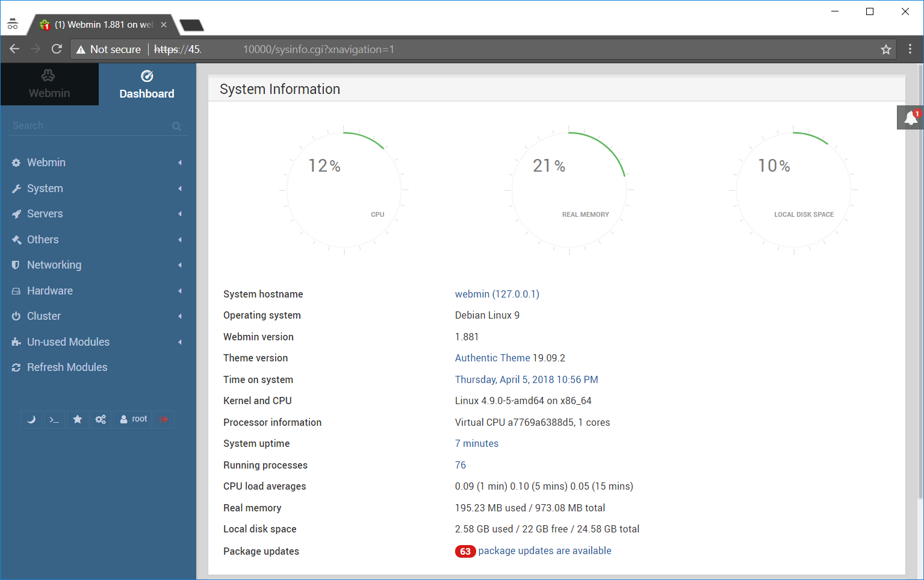Screen dimensions: 924x580
Task: Click the Cluster power icon
Action: (16, 316)
